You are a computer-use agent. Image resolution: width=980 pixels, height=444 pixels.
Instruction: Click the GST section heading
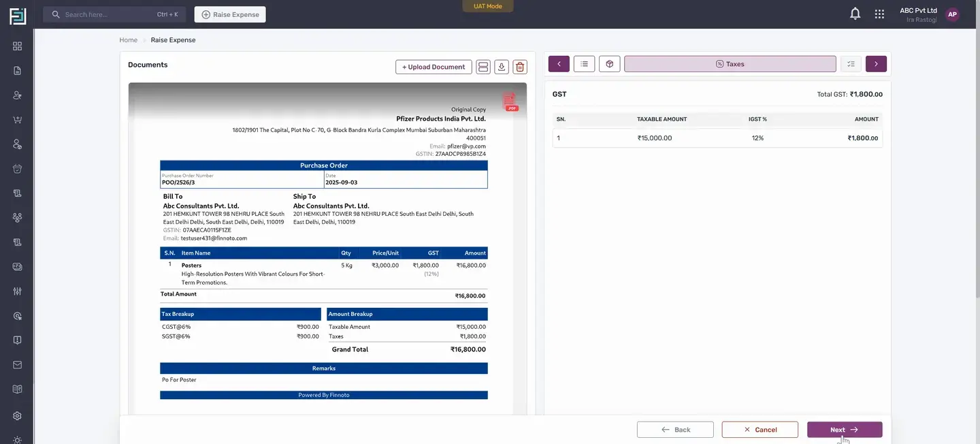click(x=559, y=94)
